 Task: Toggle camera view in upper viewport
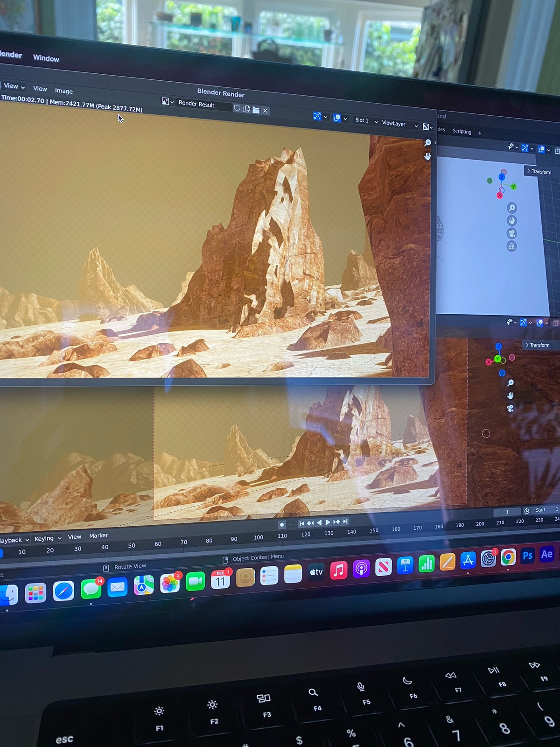511,233
